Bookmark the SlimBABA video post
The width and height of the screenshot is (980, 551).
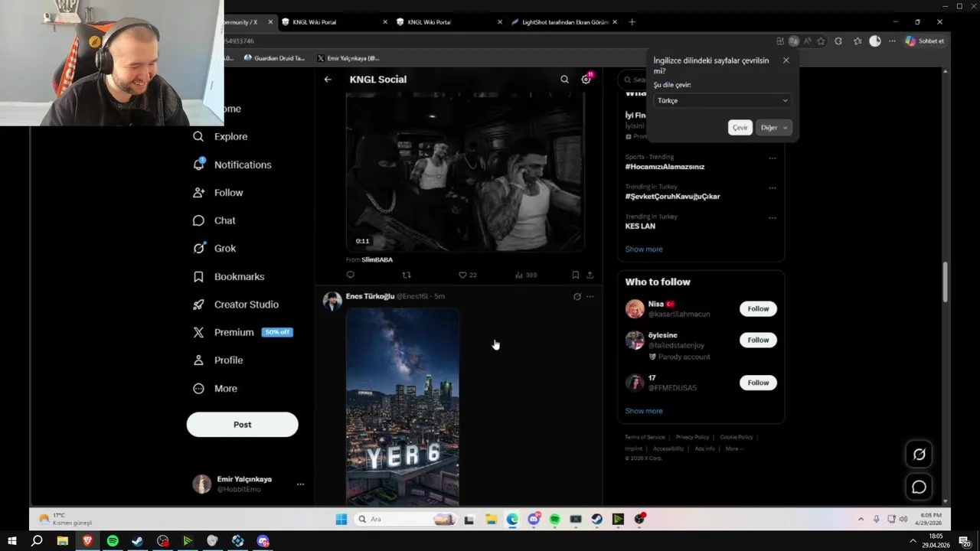tap(575, 275)
